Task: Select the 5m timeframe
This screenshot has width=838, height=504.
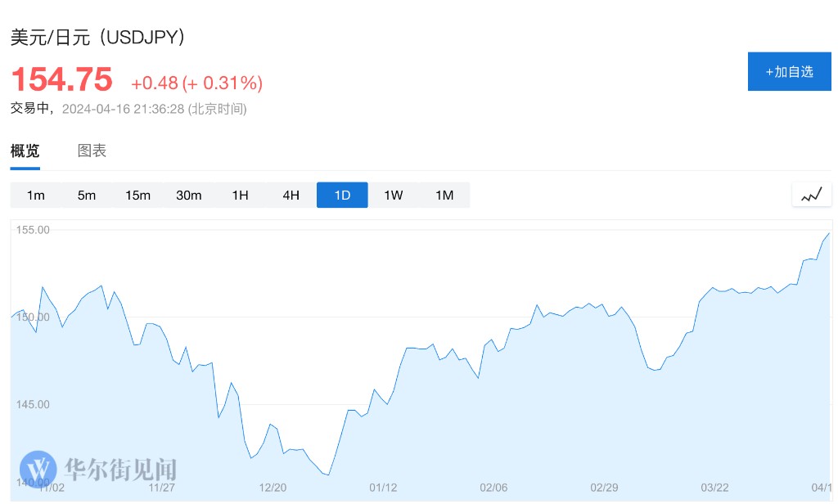Action: coord(87,195)
